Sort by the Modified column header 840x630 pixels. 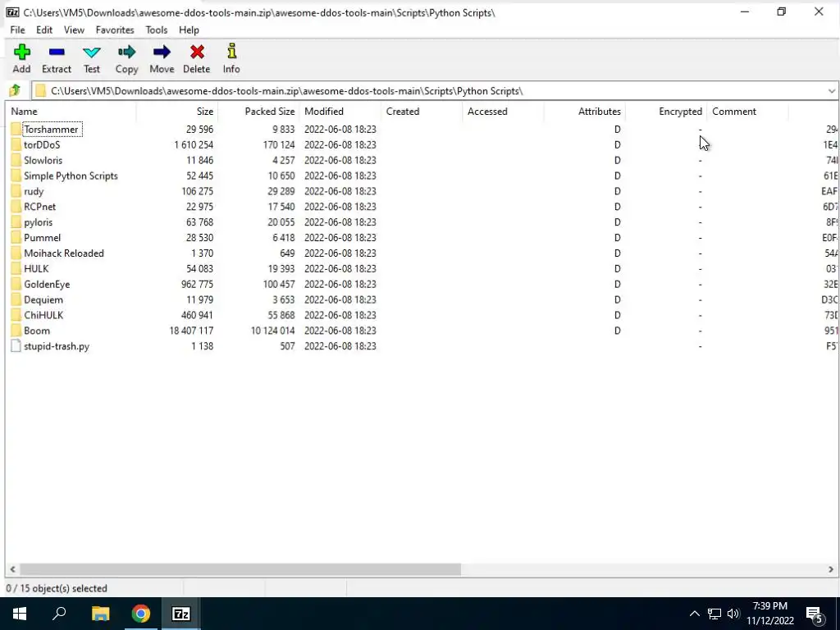point(340,112)
